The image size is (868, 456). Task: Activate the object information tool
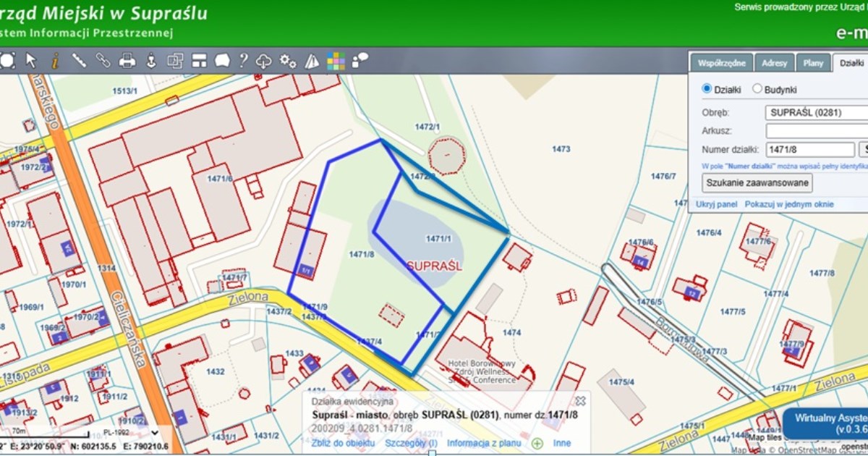(x=54, y=61)
